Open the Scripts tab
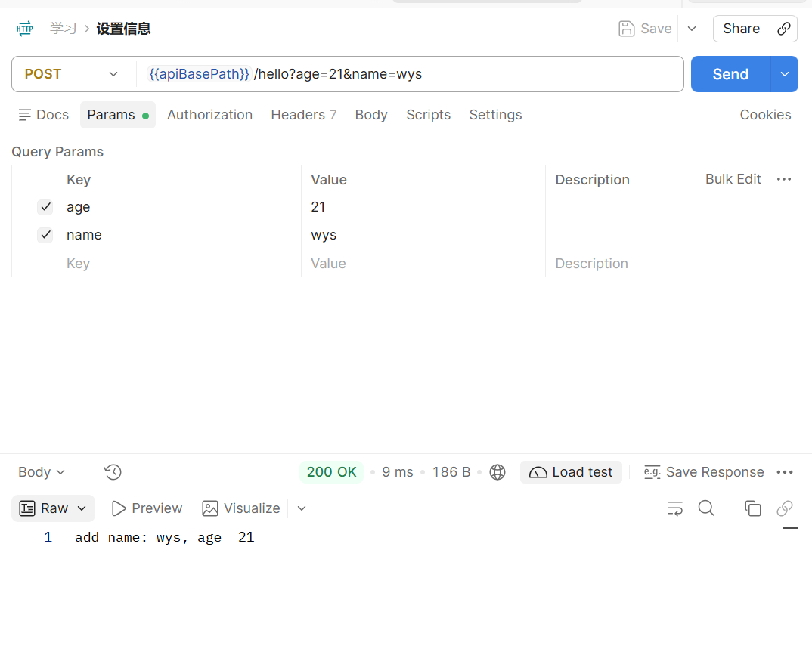Image resolution: width=812 pixels, height=649 pixels. (x=428, y=115)
